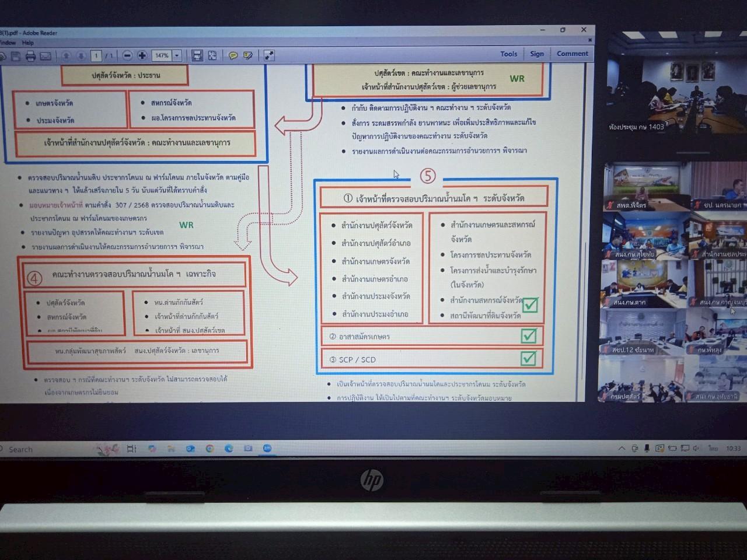Open the Tools pane
747x560 pixels.
coord(508,54)
